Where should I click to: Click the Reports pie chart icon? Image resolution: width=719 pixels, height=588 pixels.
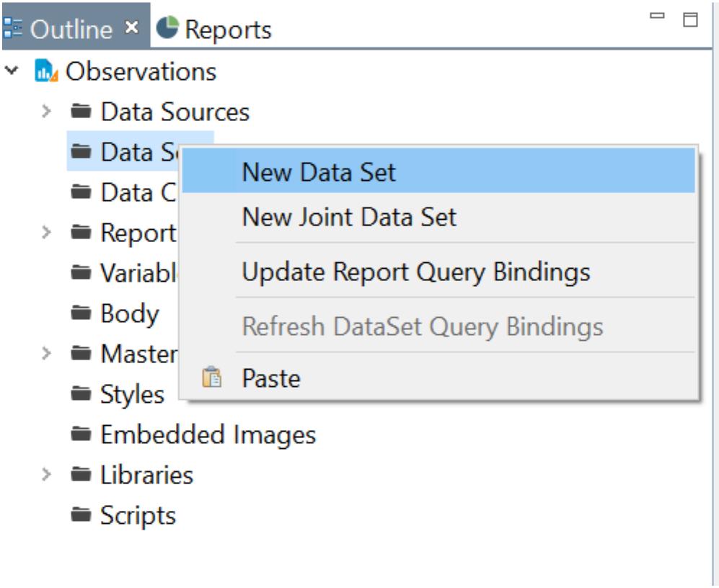coord(167,27)
